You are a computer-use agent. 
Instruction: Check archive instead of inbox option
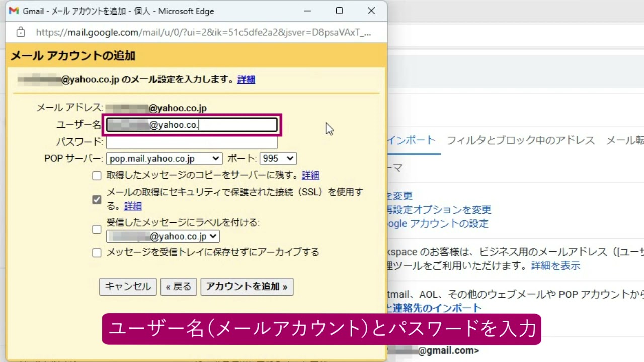tap(97, 253)
